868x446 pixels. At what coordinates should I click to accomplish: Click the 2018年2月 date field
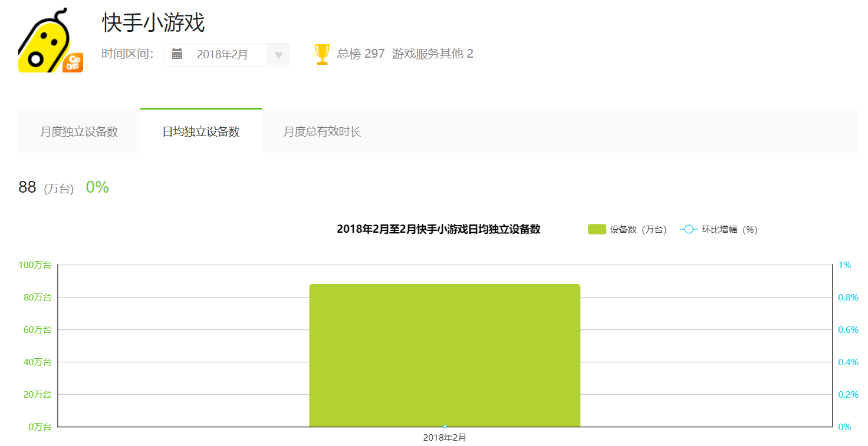click(226, 55)
